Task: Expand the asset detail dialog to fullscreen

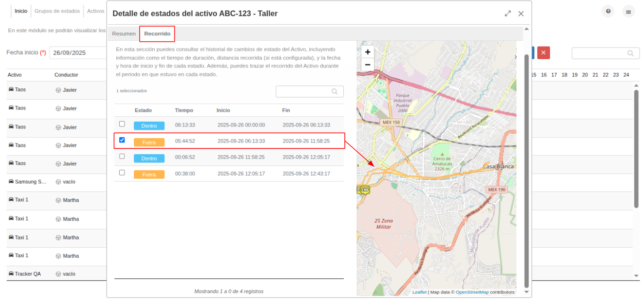Action: 508,14
